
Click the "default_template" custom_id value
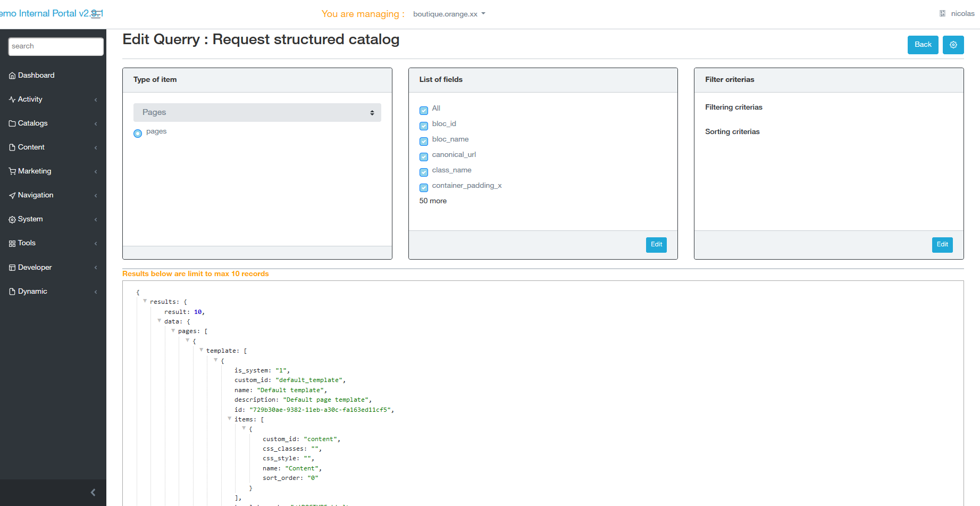309,380
